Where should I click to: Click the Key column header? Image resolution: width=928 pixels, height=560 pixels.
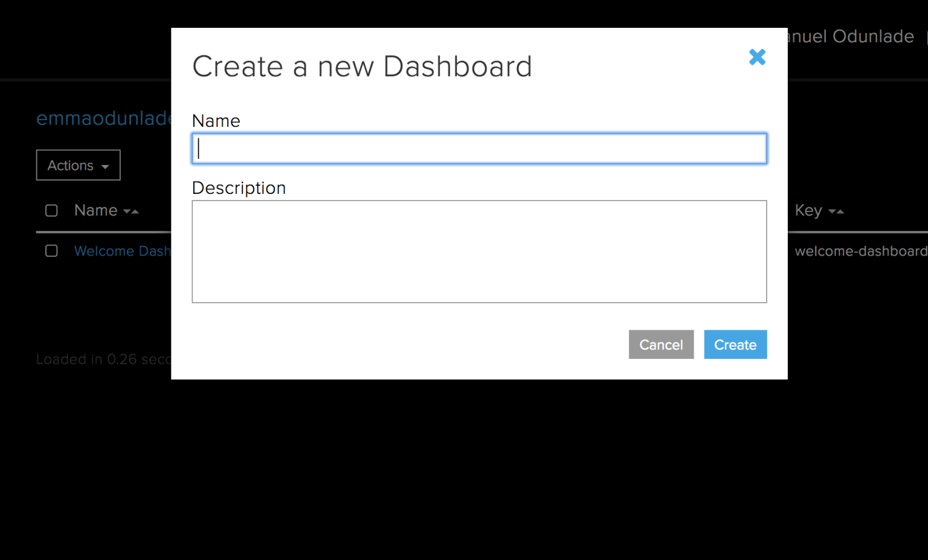808,210
